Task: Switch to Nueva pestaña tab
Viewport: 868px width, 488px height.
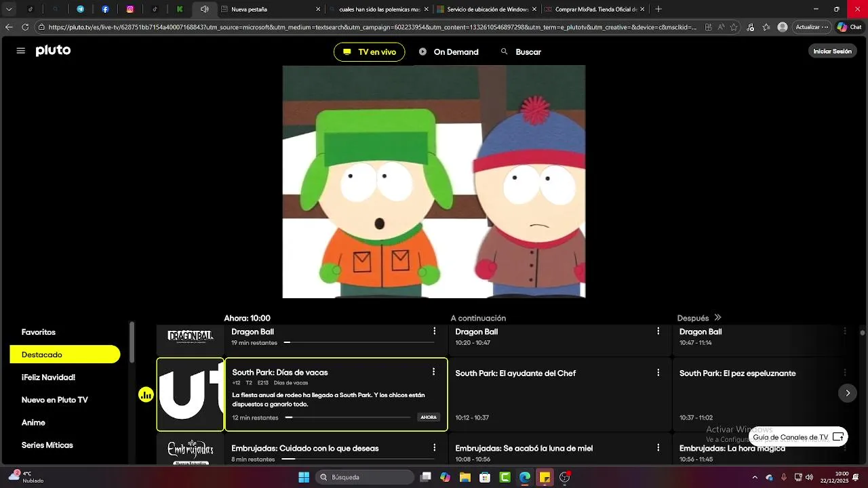Action: [x=271, y=9]
